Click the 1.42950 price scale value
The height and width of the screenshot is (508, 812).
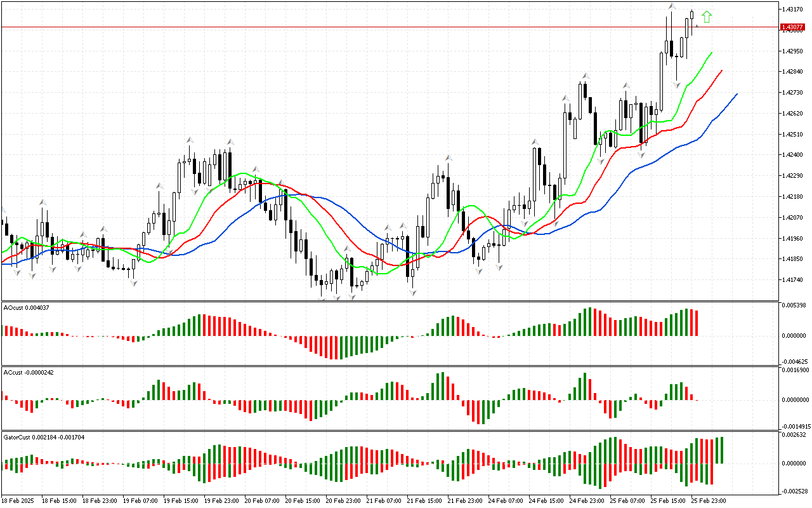(x=793, y=51)
